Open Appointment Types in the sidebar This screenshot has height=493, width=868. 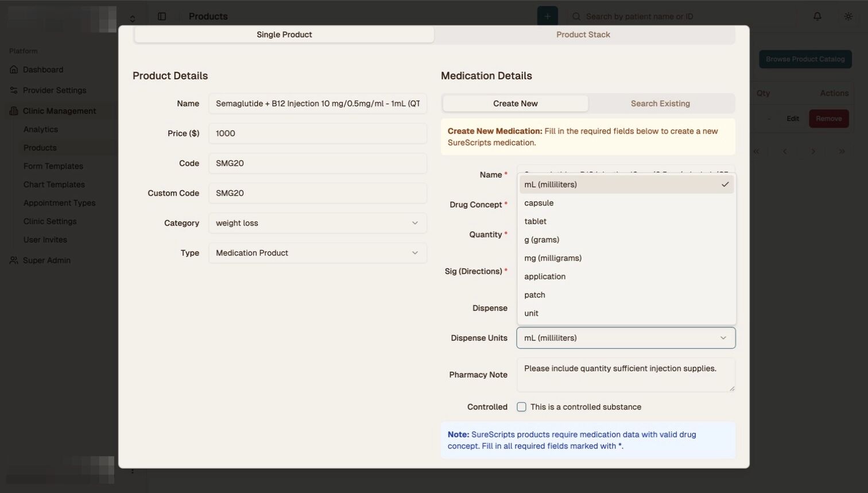60,203
